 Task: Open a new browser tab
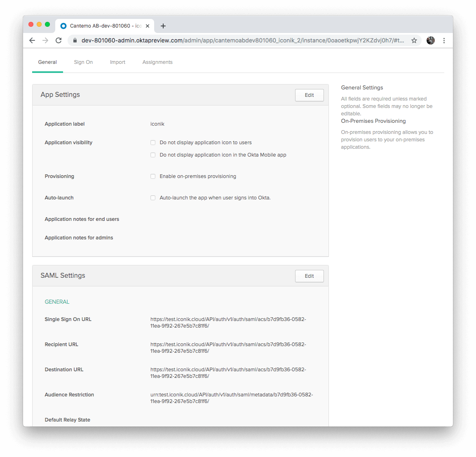point(163,26)
